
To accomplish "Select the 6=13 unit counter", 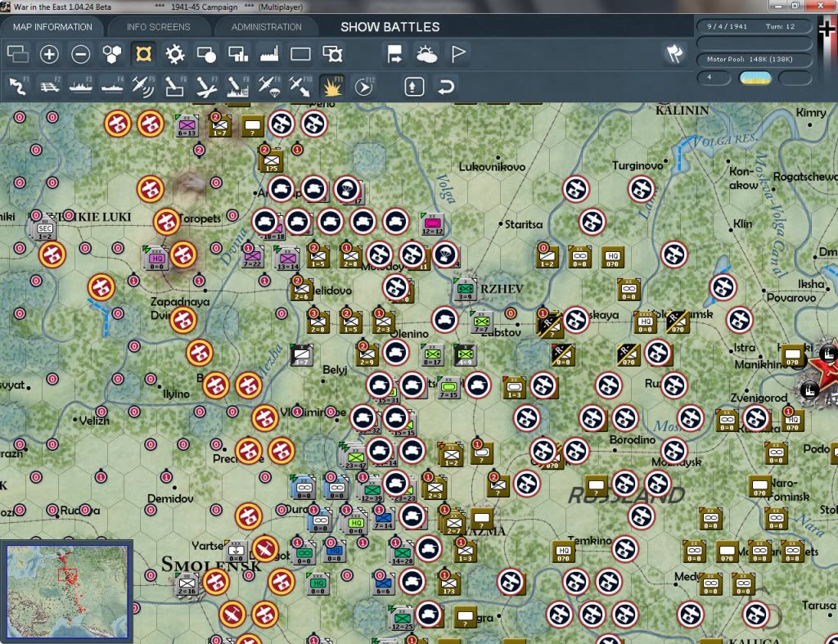I will click(x=187, y=126).
